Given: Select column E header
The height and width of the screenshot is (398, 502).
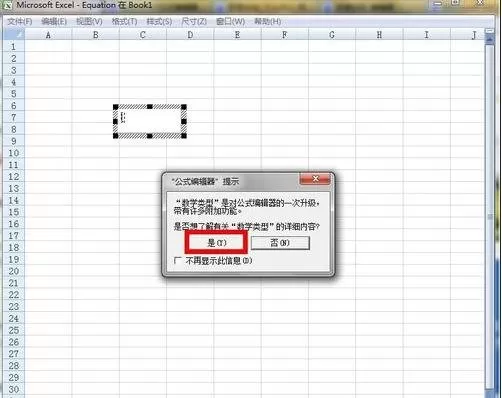Looking at the screenshot, I should point(237,35).
